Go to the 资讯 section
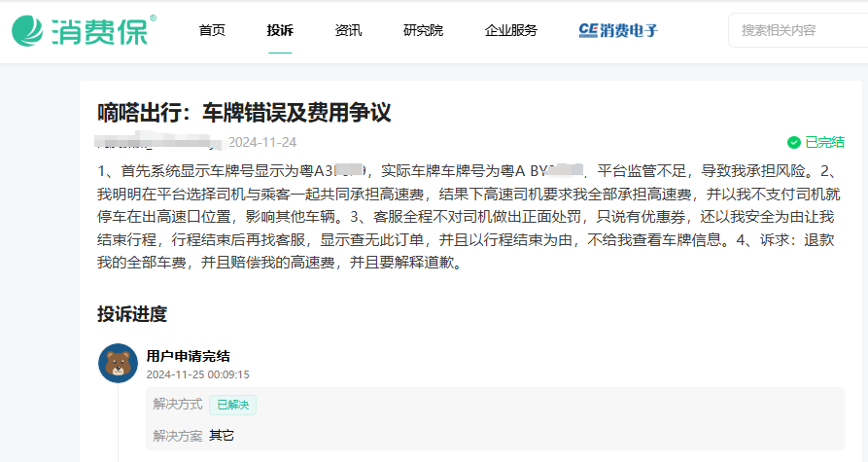The width and height of the screenshot is (868, 462). pyautogui.click(x=348, y=30)
